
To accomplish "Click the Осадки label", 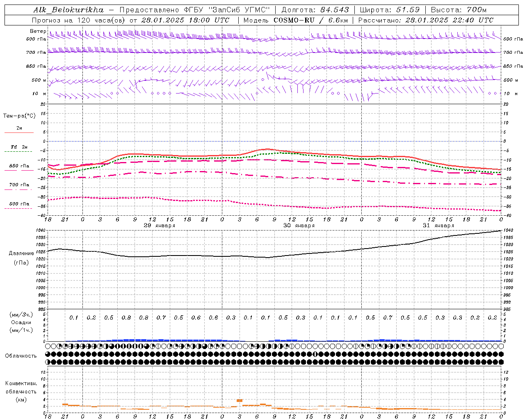I will (21, 322).
